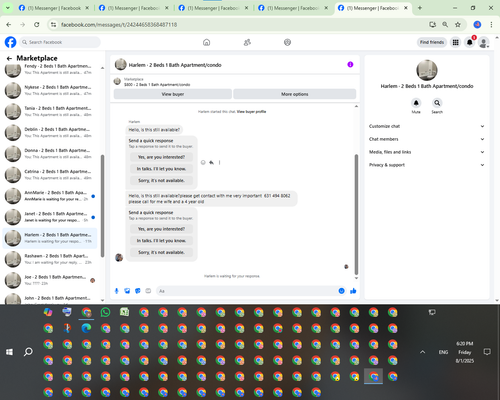Open the notifications bell
Image resolution: width=500 pixels, height=400 pixels.
pos(470,42)
